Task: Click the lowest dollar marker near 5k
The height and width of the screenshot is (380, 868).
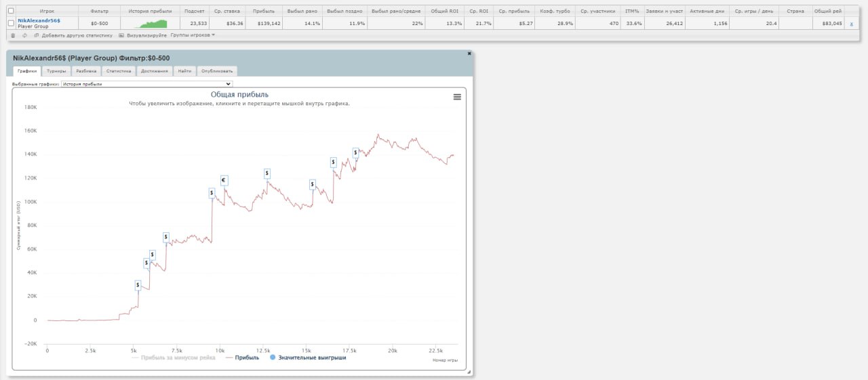Action: click(x=138, y=285)
